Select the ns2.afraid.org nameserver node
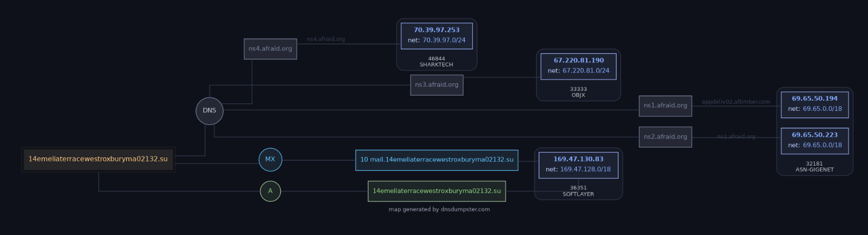 (x=665, y=137)
